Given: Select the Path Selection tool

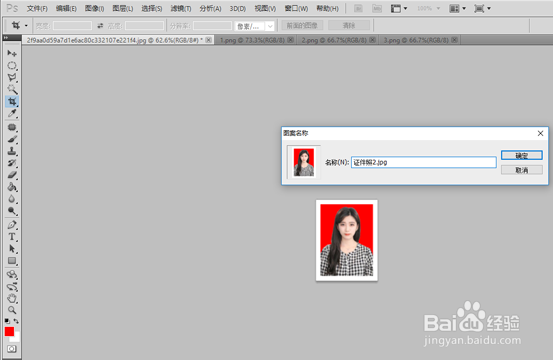Looking at the screenshot, I should [12, 249].
